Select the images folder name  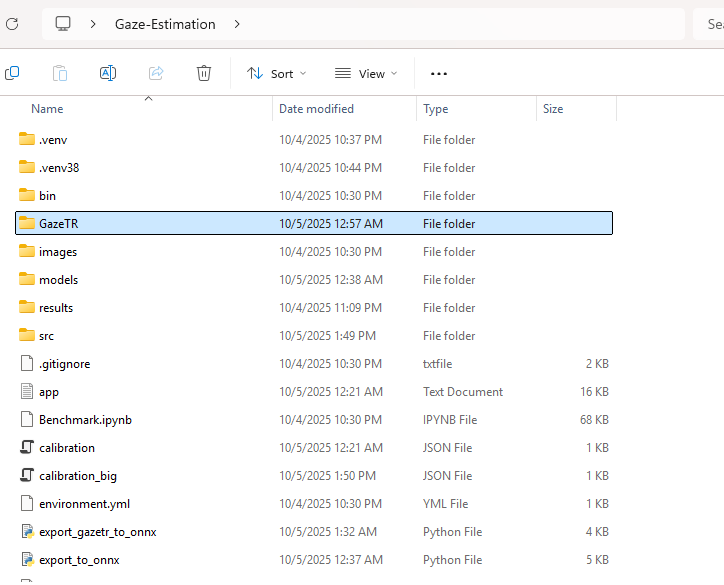[x=58, y=252]
